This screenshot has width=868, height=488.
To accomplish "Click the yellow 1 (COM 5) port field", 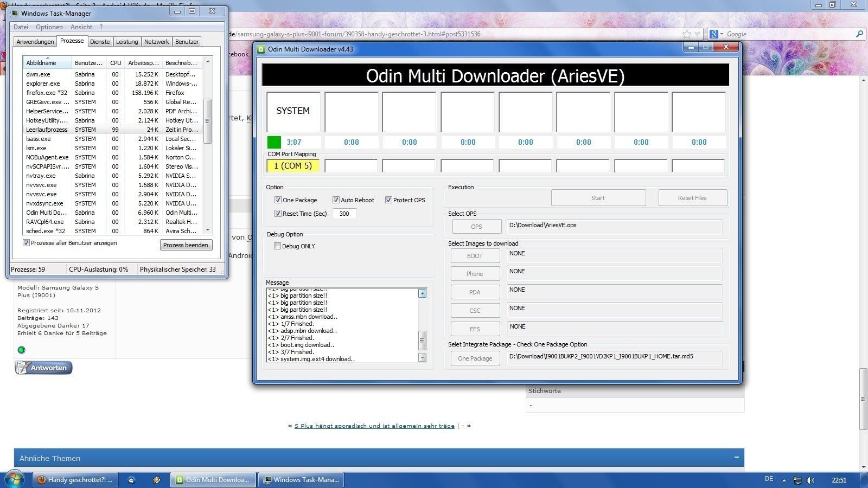I will tap(293, 166).
